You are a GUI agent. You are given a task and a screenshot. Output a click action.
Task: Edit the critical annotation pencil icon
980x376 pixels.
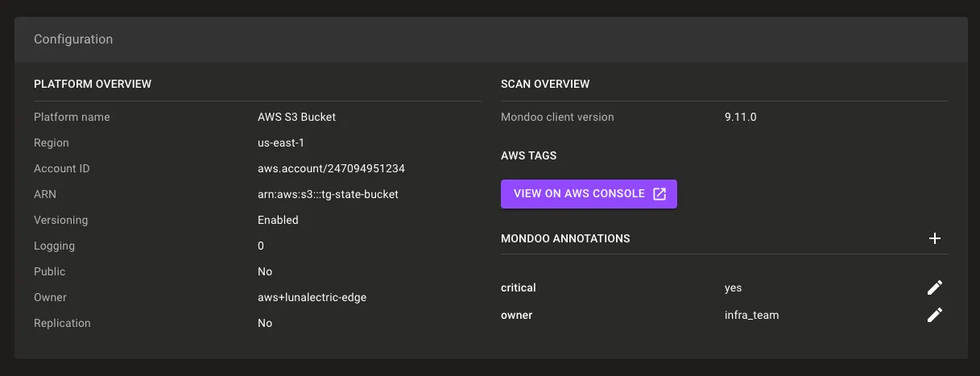click(934, 287)
